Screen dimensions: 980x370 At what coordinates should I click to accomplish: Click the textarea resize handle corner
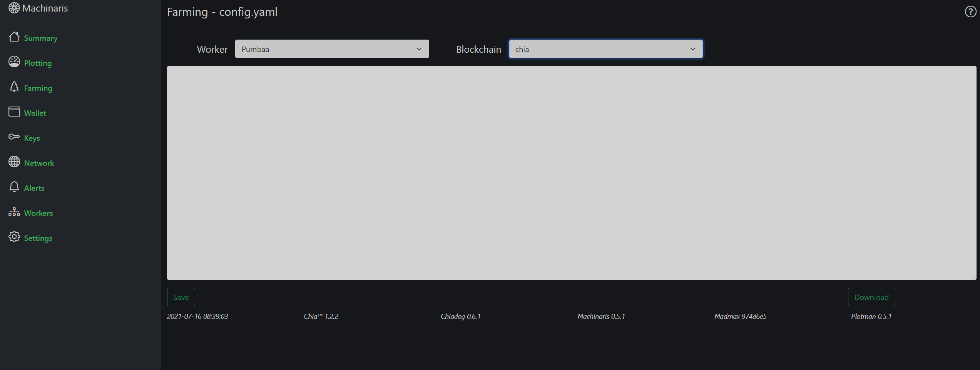point(973,277)
